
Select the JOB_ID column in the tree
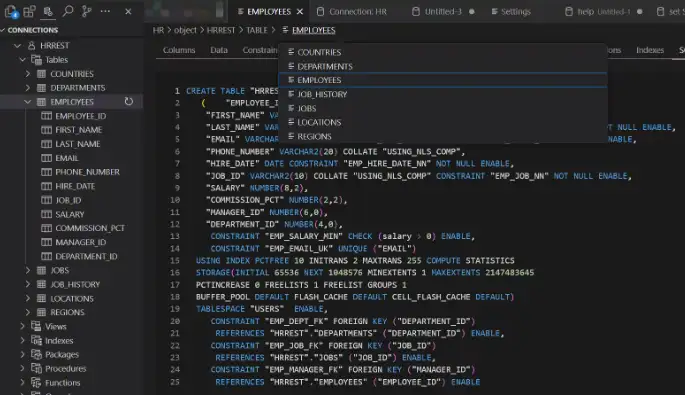[68, 200]
